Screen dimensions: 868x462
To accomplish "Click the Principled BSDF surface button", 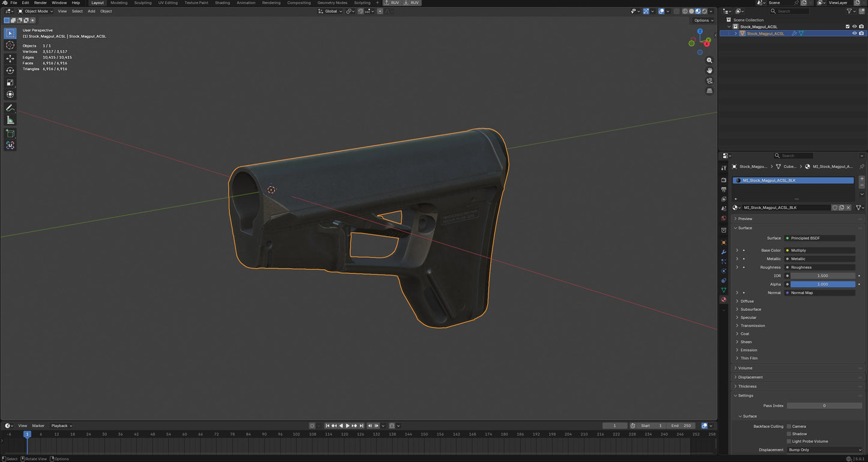I will tap(820, 238).
